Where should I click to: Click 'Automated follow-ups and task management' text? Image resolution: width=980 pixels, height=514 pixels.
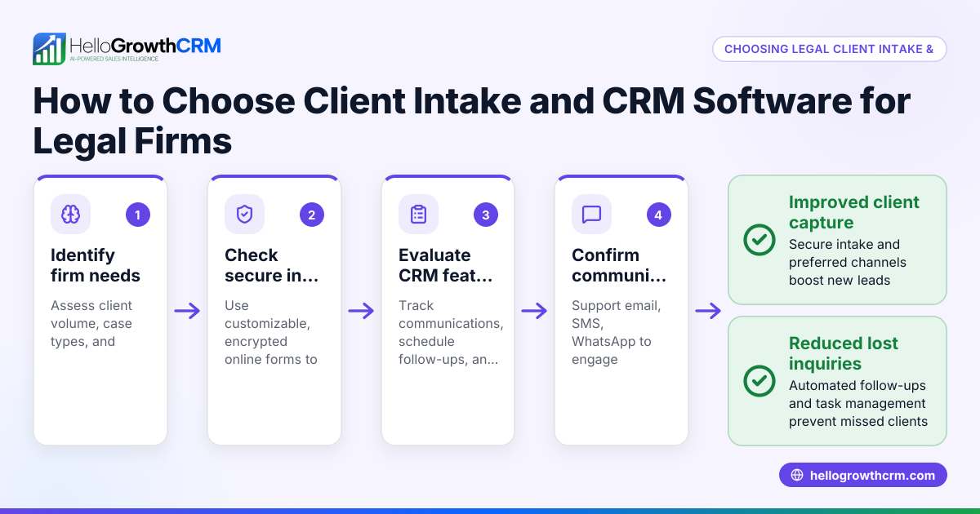[858, 403]
